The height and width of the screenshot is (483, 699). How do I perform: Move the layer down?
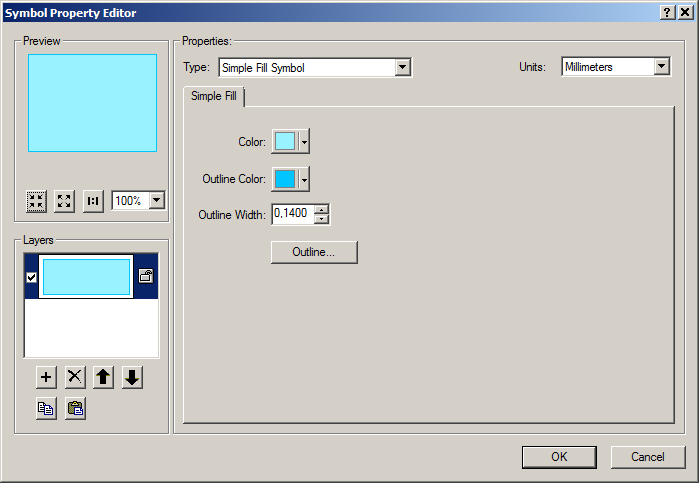coord(132,377)
